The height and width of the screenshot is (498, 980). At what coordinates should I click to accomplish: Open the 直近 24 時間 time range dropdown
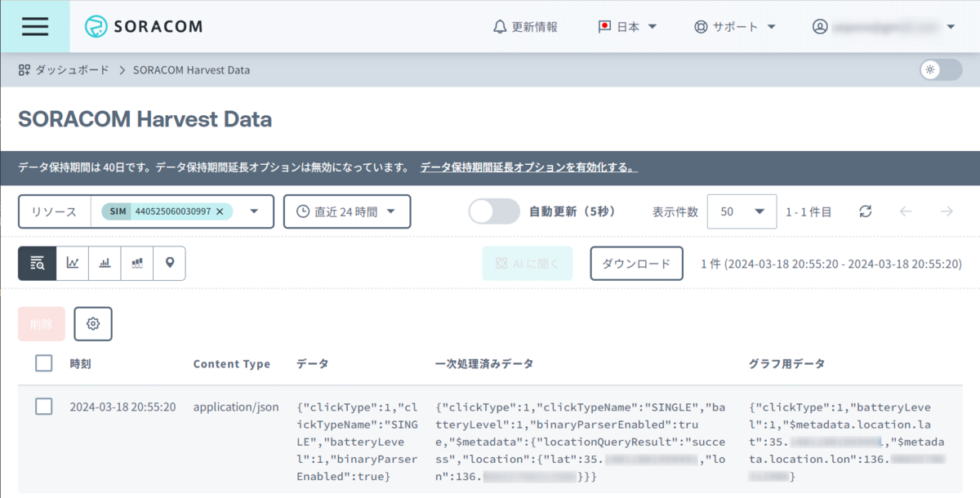coord(347,211)
